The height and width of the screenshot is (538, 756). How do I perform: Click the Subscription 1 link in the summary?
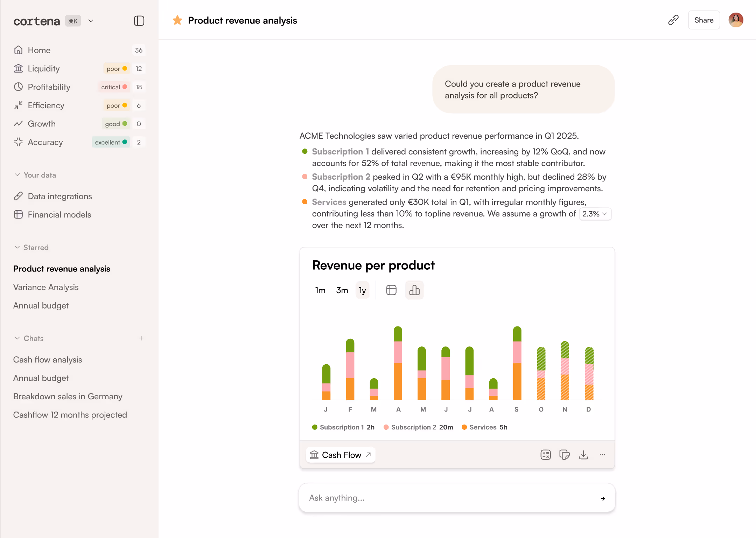(x=340, y=151)
